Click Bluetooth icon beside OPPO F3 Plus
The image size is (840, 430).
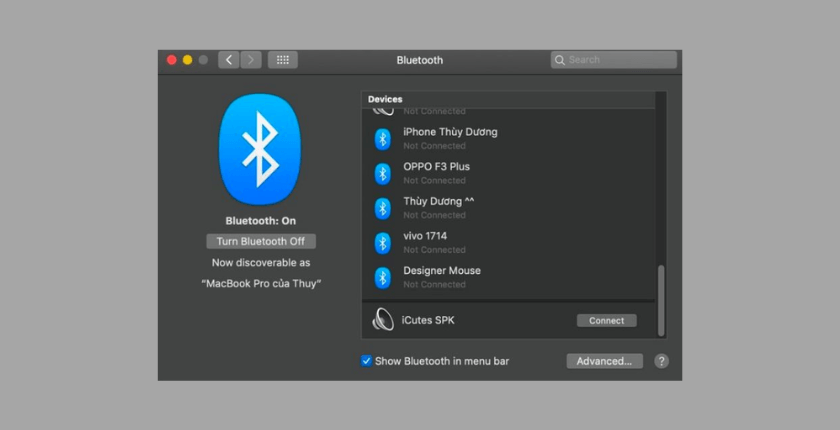(382, 174)
